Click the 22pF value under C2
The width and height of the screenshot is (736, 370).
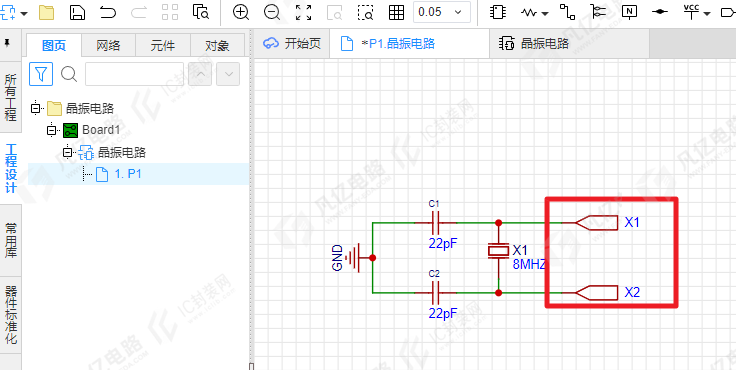[x=443, y=313]
